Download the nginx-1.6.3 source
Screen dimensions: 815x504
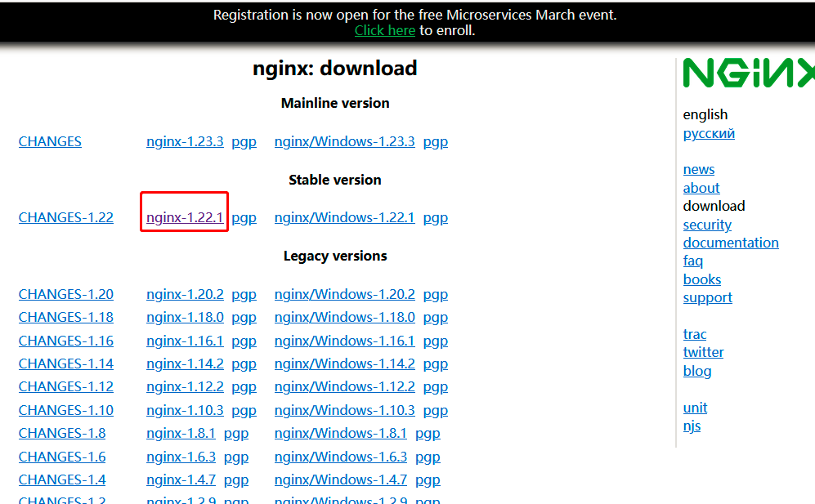[x=181, y=457]
